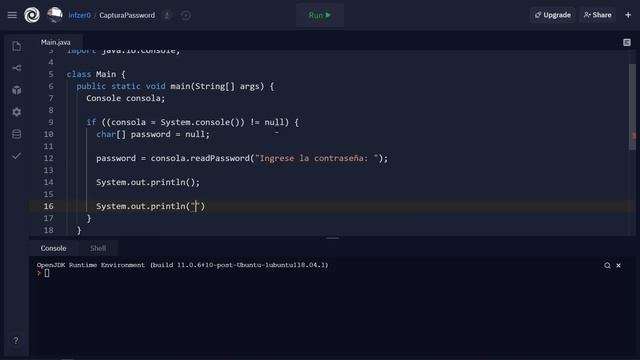Image resolution: width=640 pixels, height=360 pixels.
Task: Open the user avatar profile
Action: coord(55,15)
